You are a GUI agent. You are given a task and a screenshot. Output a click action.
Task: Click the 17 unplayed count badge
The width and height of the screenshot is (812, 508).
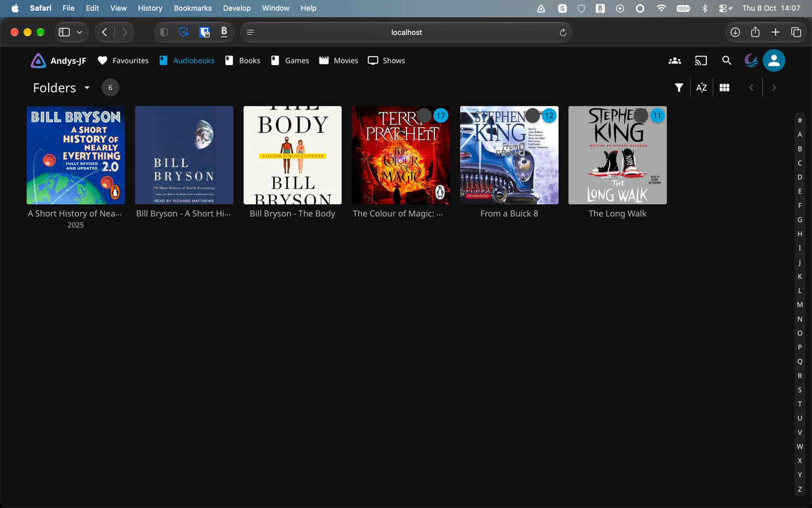[x=441, y=116]
